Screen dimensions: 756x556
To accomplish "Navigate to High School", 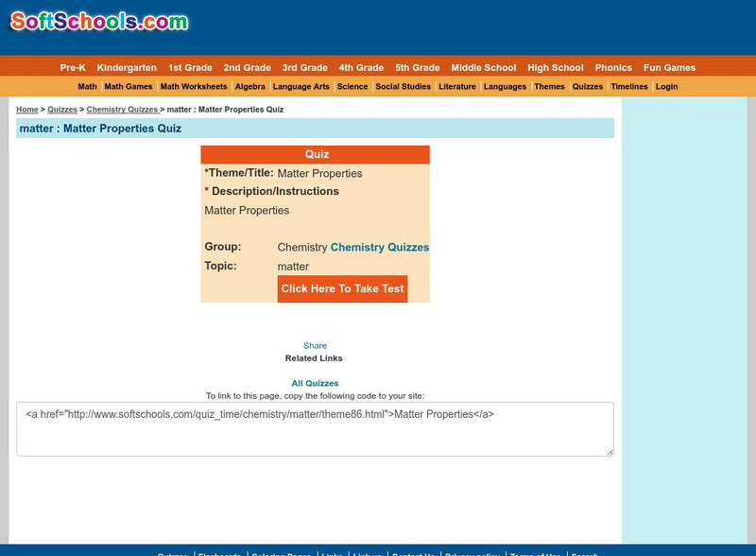I will tap(556, 67).
